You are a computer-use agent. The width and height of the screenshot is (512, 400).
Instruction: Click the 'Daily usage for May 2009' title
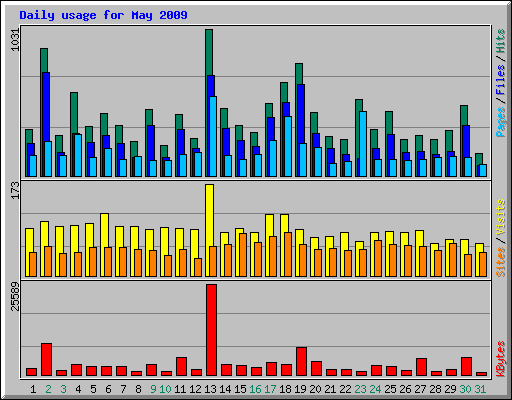click(103, 15)
